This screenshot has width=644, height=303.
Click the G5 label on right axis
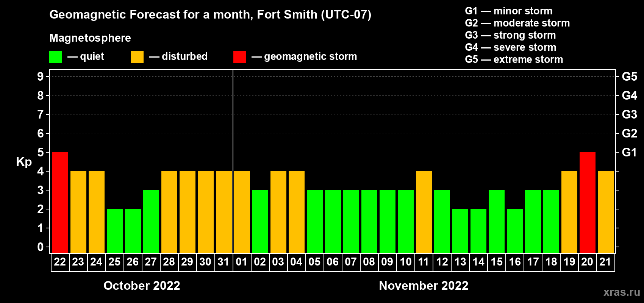pos(629,77)
